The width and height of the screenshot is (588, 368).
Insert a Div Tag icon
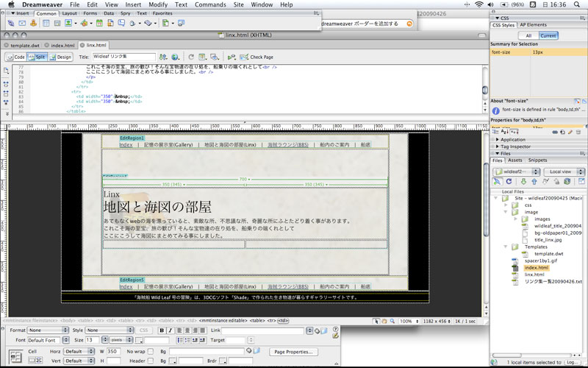click(x=57, y=23)
